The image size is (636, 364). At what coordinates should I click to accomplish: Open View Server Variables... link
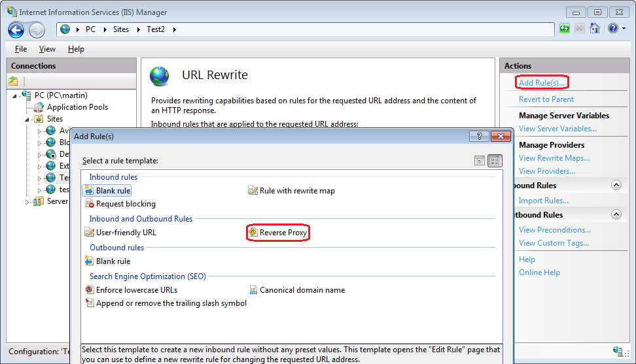click(x=557, y=129)
